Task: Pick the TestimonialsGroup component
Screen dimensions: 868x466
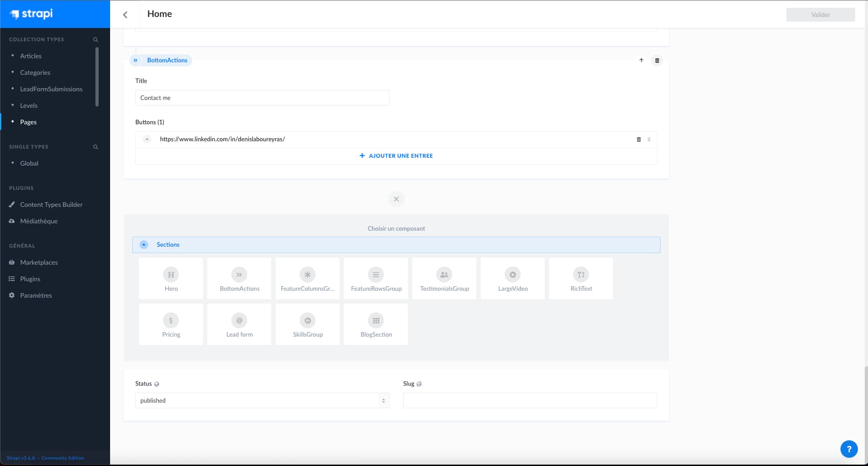Action: pyautogui.click(x=444, y=278)
